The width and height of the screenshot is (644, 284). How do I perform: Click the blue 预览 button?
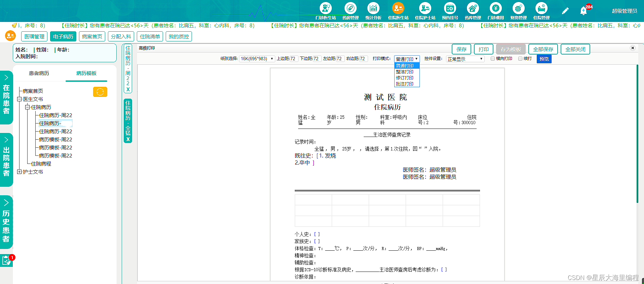(544, 59)
